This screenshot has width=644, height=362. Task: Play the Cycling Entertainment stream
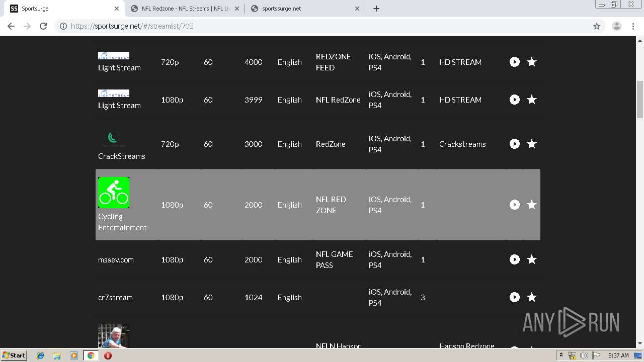click(x=514, y=205)
